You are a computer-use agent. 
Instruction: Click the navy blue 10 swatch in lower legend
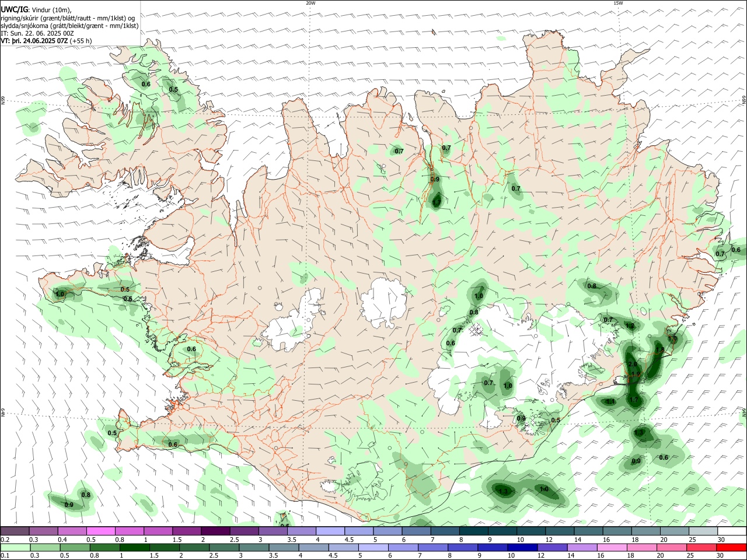(x=522, y=547)
